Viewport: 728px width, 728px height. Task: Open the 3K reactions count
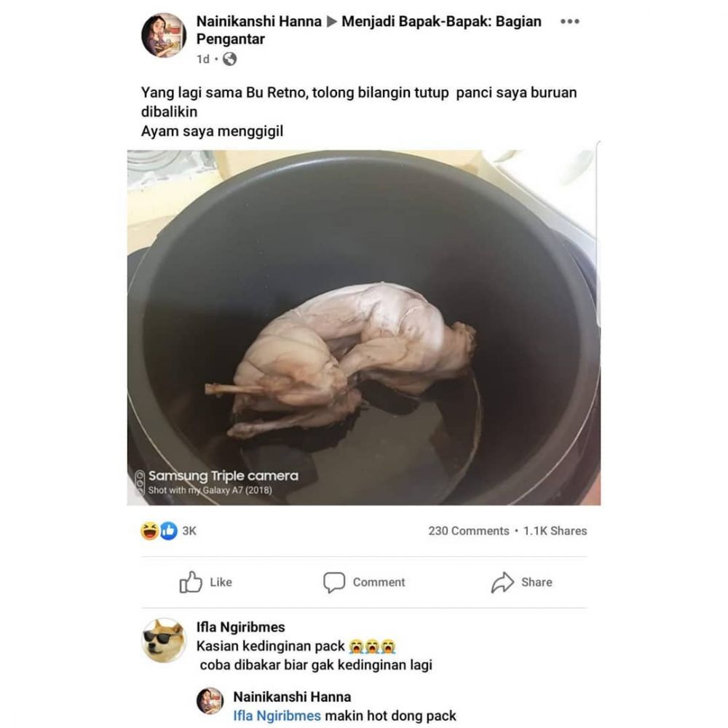[189, 531]
